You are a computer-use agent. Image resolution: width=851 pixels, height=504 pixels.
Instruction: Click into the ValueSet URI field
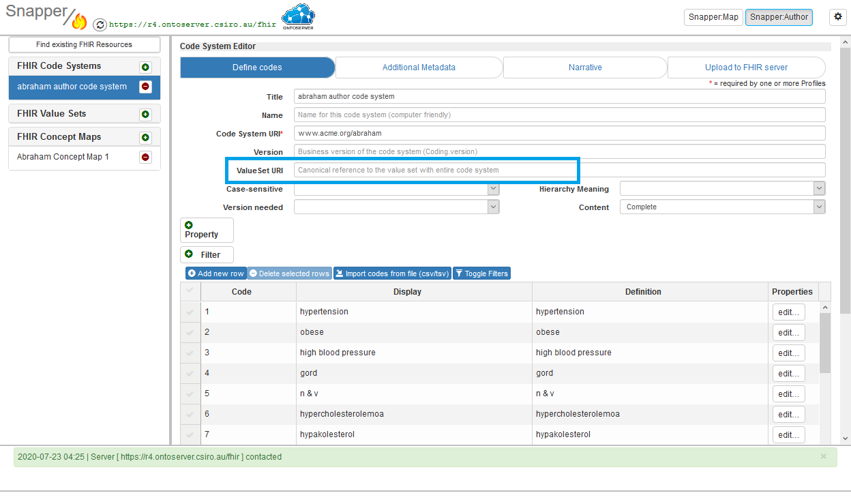[x=559, y=170]
